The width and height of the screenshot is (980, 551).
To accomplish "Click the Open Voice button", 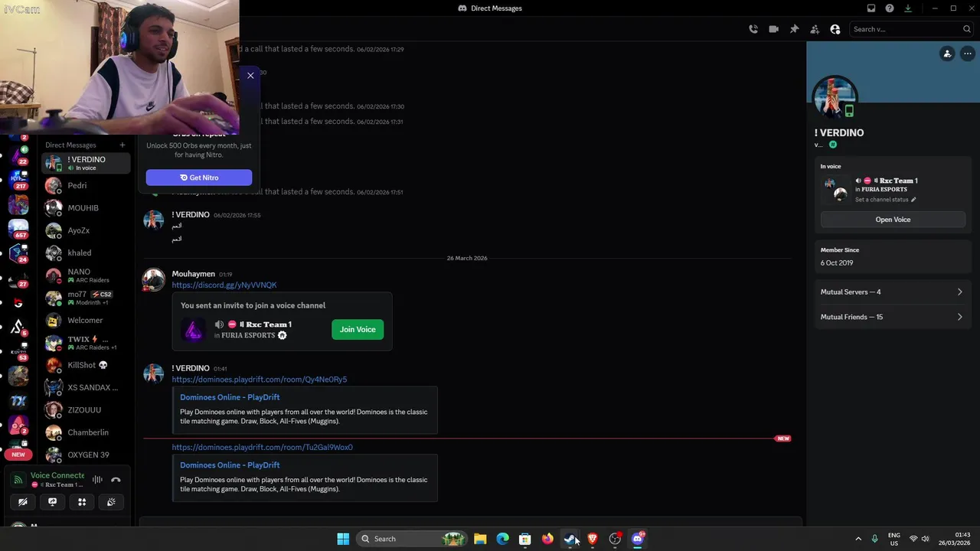I will 893,220.
